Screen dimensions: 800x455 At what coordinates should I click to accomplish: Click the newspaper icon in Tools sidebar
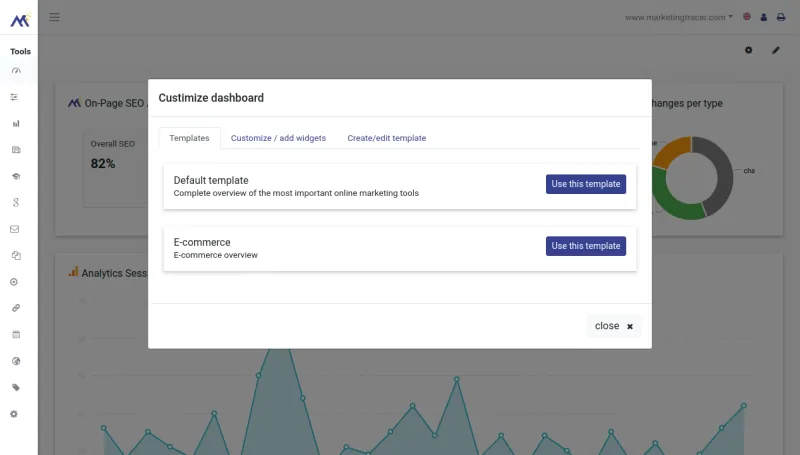pyautogui.click(x=16, y=150)
